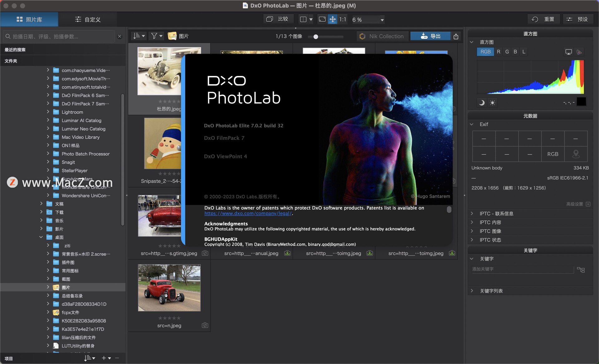The height and width of the screenshot is (364, 599).
Task: Toggle monitor gamut warning icon
Action: [568, 52]
